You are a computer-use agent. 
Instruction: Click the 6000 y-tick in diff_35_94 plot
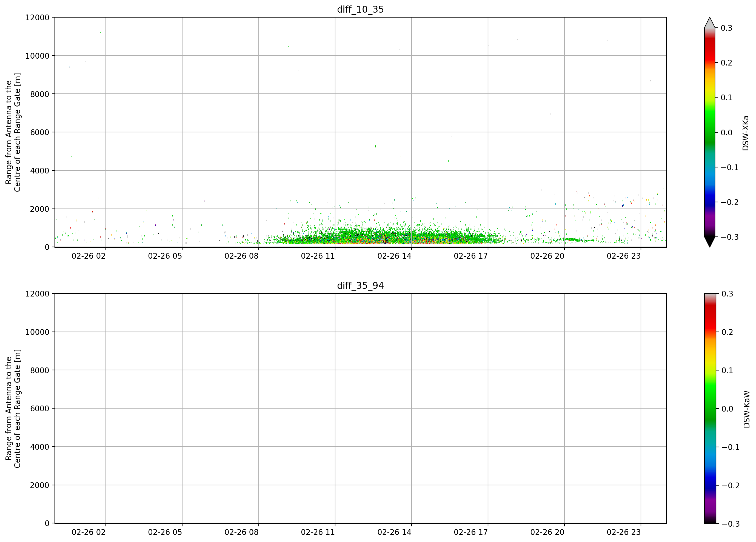[x=40, y=409]
